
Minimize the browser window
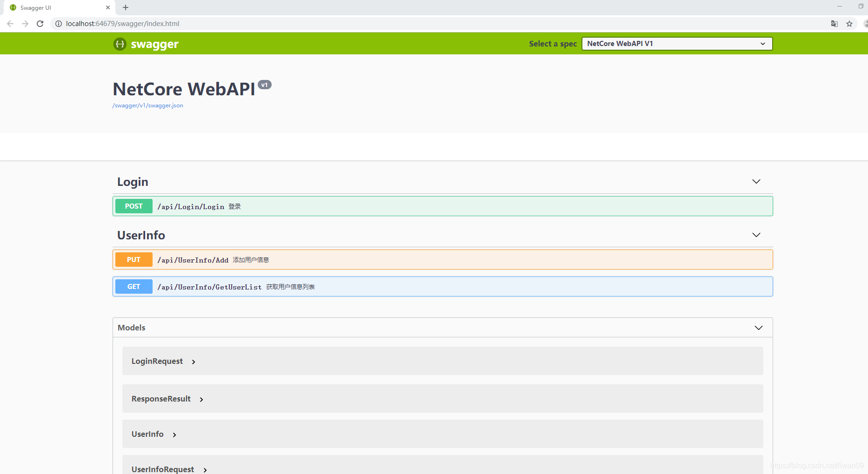tap(840, 6)
